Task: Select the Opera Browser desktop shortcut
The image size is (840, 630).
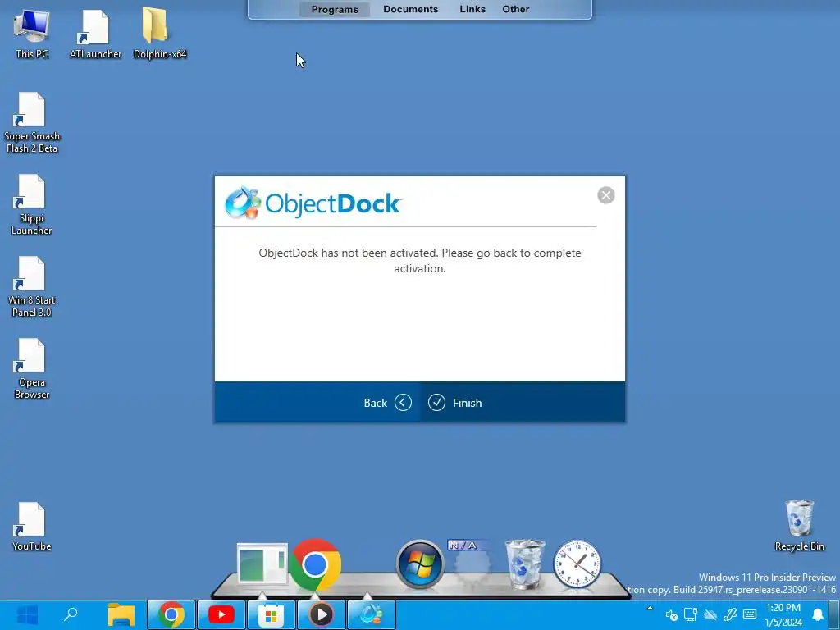Action: click(x=32, y=368)
